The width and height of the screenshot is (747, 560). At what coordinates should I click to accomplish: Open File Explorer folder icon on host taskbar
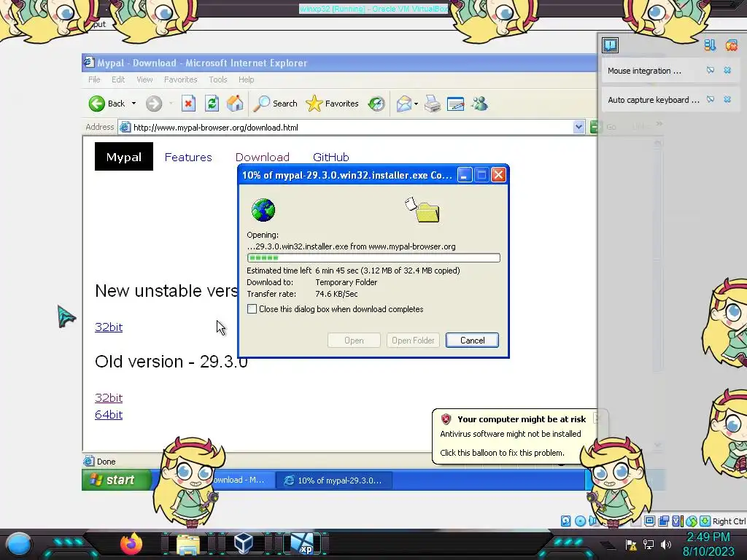point(188,544)
